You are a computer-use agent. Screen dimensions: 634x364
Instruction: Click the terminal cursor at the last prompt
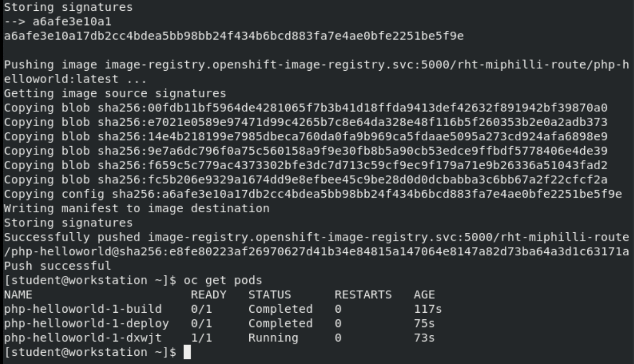pyautogui.click(x=187, y=352)
